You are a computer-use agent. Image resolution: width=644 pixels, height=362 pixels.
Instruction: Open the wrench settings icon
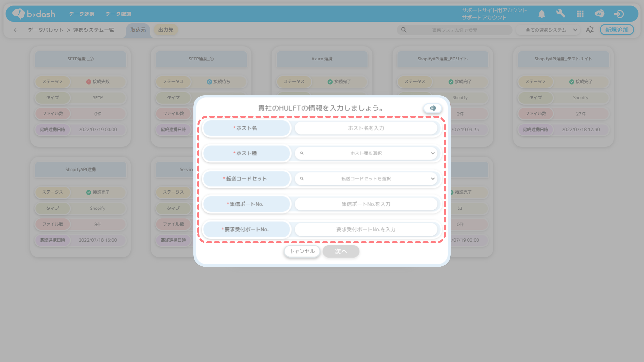coord(561,14)
